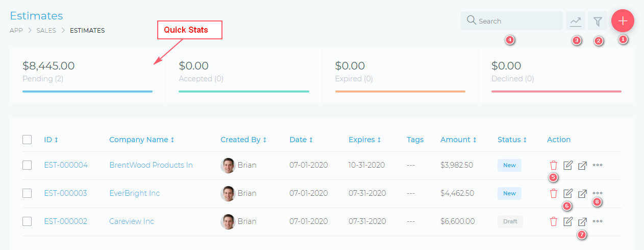
Task: Sort table by Company Name header
Action: point(142,140)
